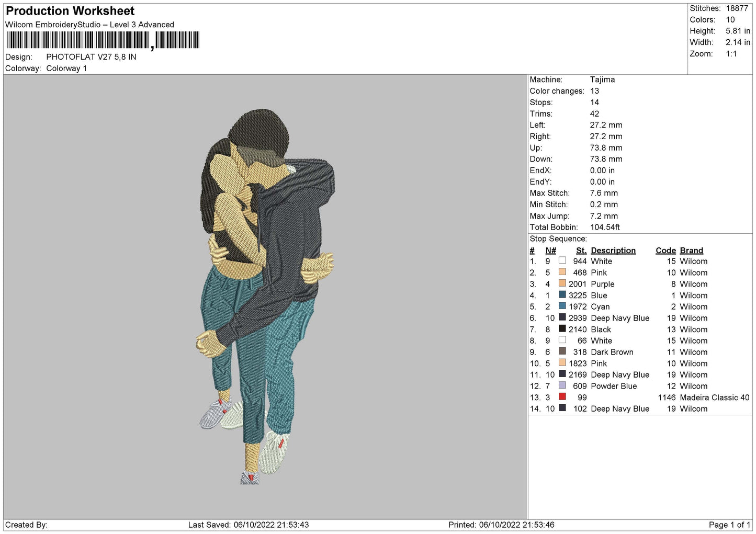
Task: Select the 'Cyan' description text
Action: [600, 306]
